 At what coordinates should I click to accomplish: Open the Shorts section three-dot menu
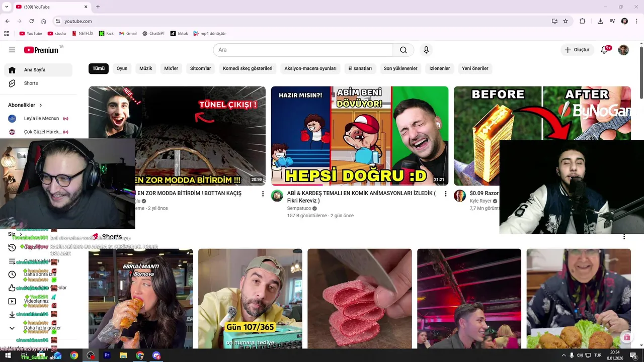(x=624, y=237)
